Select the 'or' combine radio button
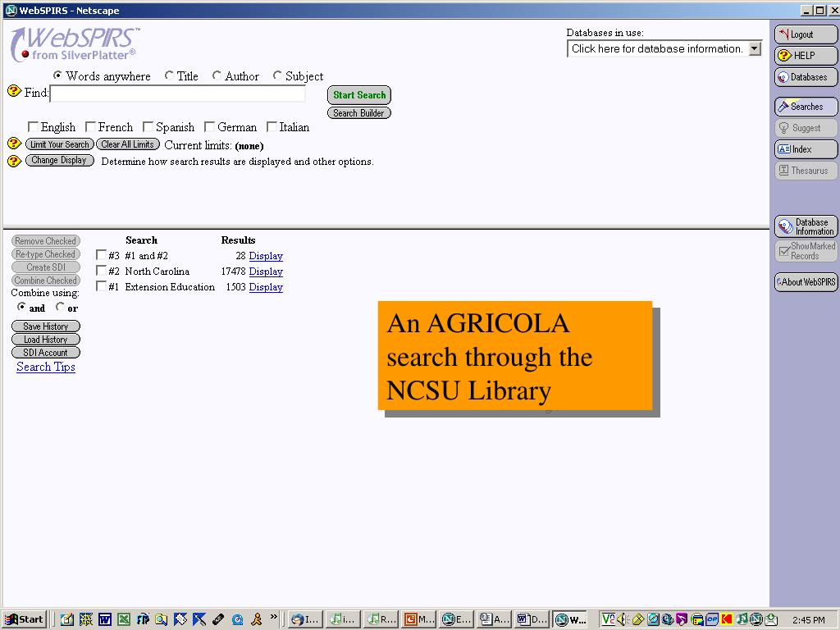Screen dimensions: 840x630 (x=60, y=307)
